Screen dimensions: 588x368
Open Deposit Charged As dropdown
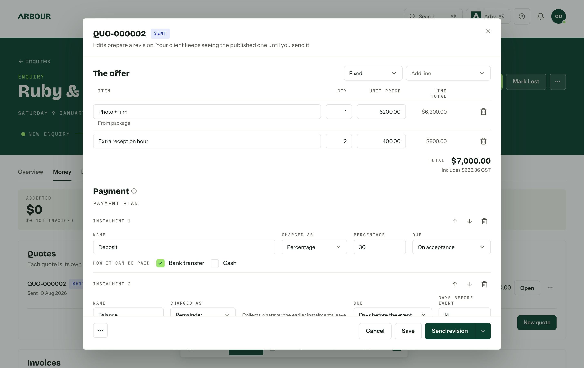click(x=314, y=247)
